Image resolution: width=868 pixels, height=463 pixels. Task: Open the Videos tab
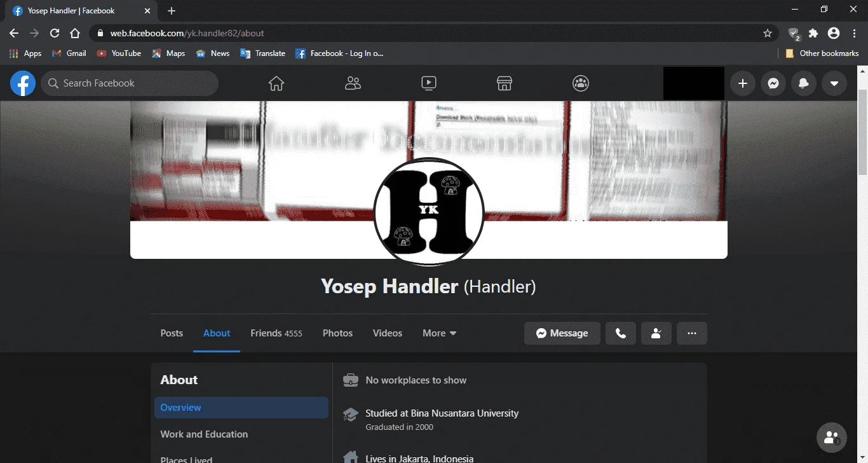pyautogui.click(x=388, y=333)
